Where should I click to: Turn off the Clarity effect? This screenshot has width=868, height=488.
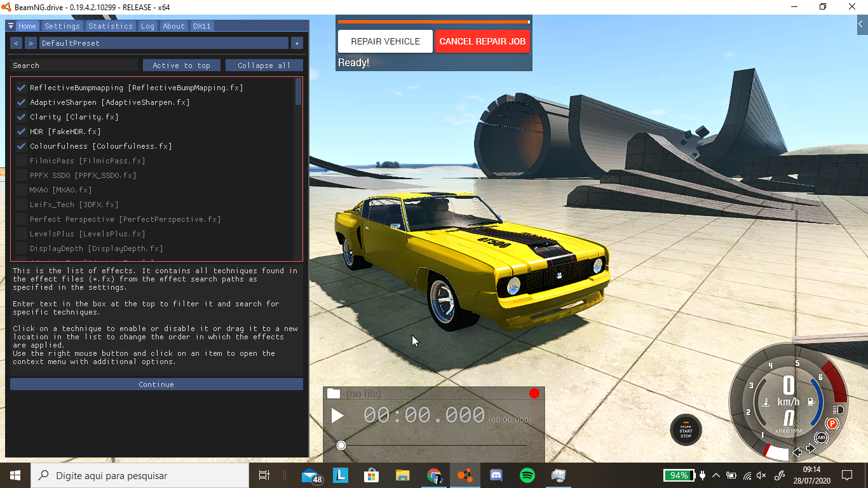click(21, 117)
